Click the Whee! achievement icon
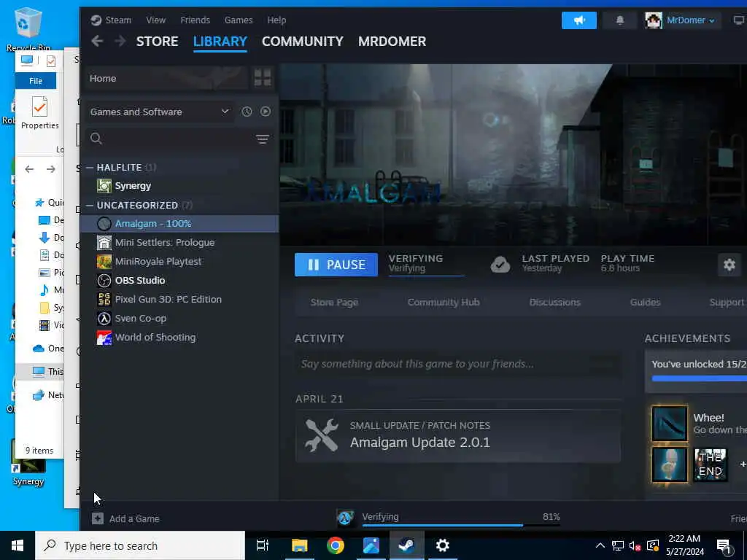The image size is (747, 560). 670,424
